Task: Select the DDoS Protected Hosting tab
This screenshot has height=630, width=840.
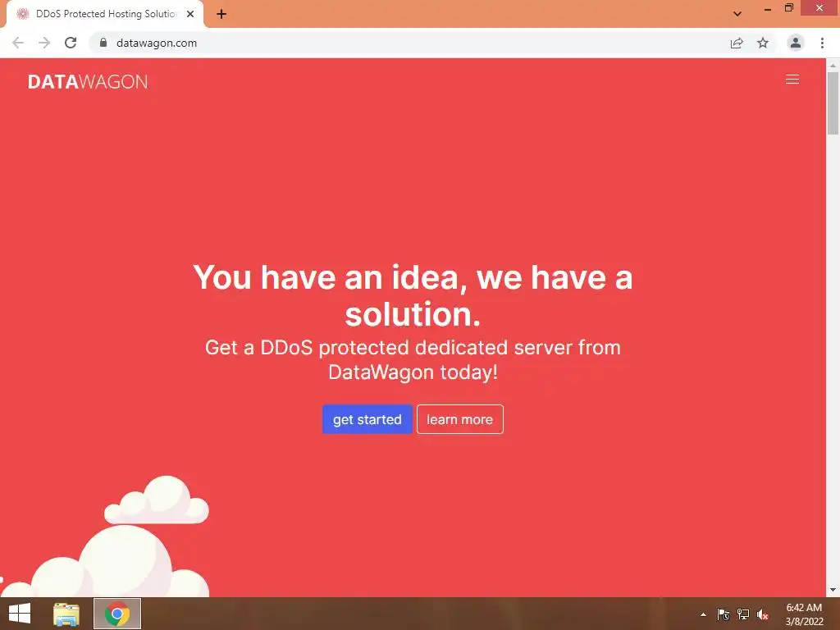Action: tap(105, 14)
